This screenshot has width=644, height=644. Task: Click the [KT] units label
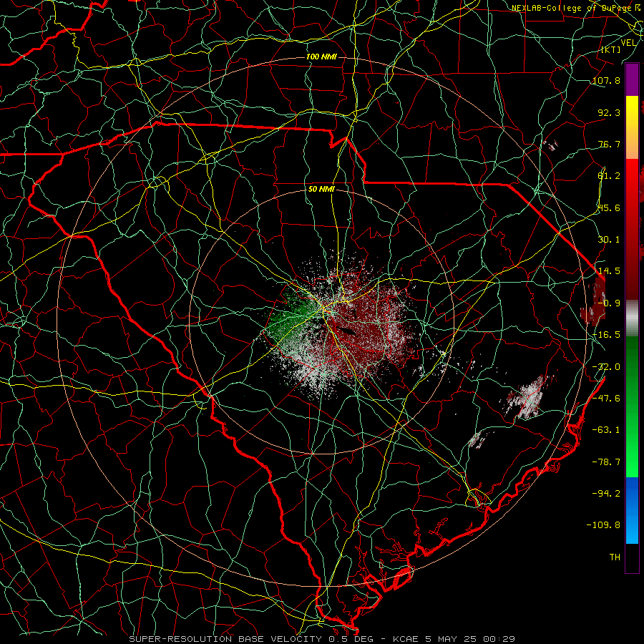611,49
